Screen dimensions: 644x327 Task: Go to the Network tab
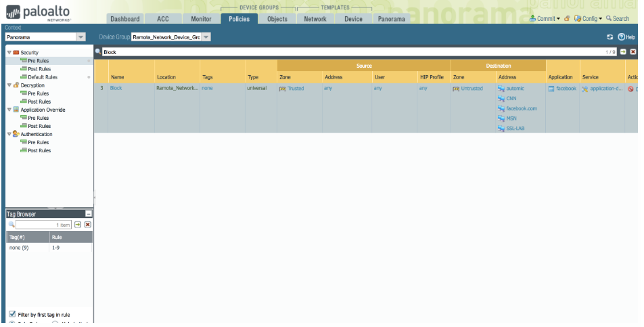tap(315, 19)
